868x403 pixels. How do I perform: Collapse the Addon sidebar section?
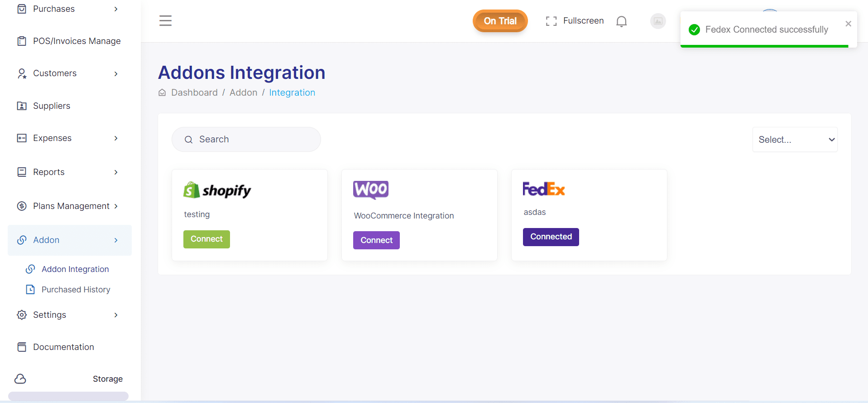click(70, 240)
